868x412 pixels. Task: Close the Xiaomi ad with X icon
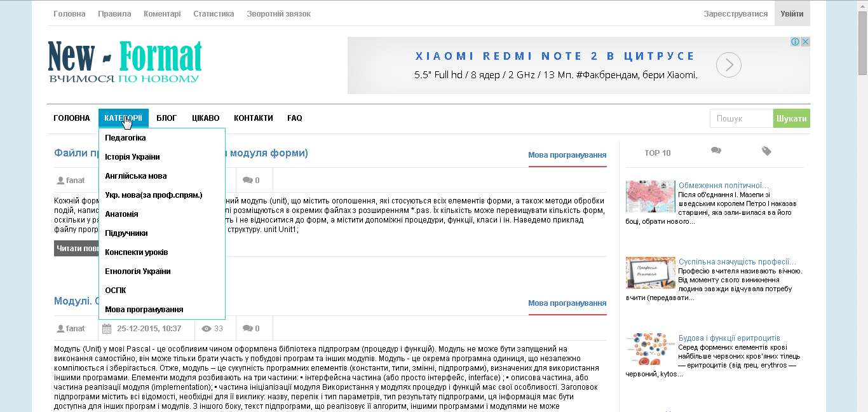click(x=805, y=42)
